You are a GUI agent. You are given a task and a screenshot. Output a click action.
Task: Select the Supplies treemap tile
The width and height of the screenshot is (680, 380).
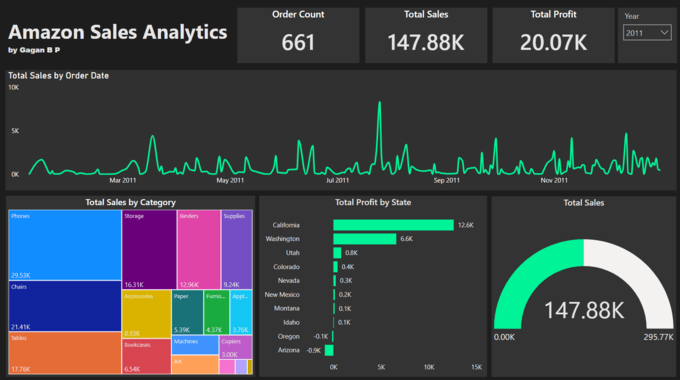pos(237,249)
